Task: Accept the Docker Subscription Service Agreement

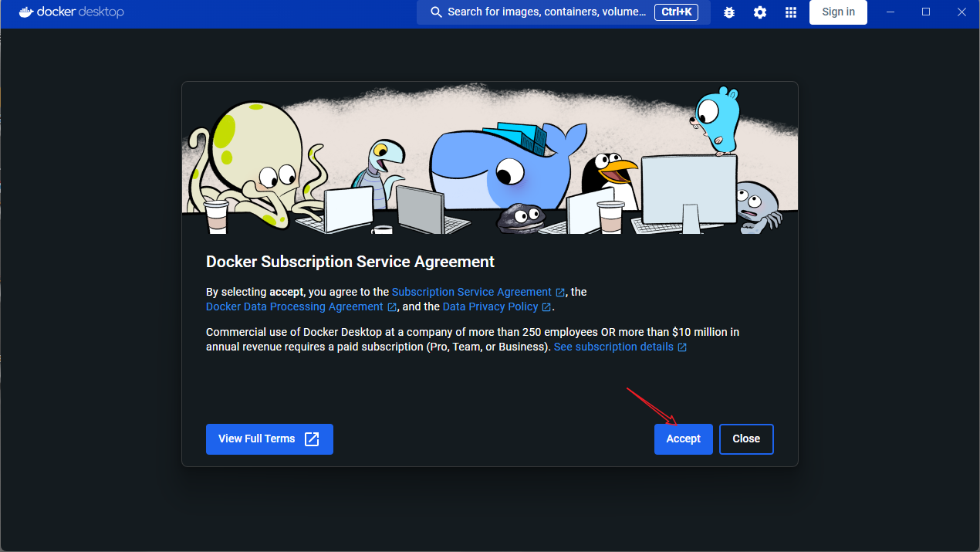Action: [x=684, y=439]
